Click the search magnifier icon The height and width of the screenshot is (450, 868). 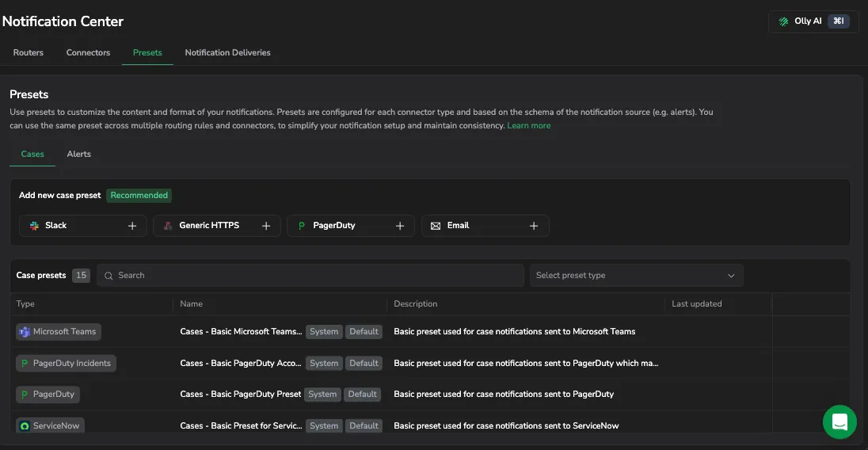108,276
